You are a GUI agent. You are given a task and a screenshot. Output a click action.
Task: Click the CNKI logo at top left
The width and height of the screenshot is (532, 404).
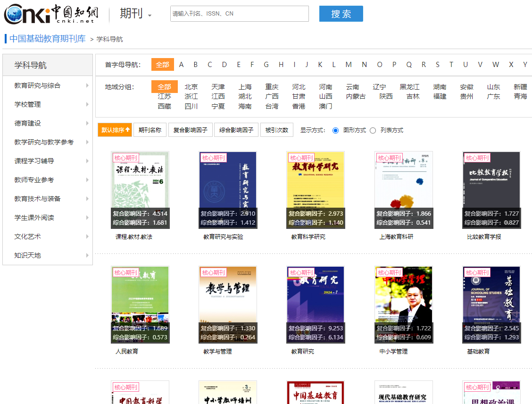[50, 14]
